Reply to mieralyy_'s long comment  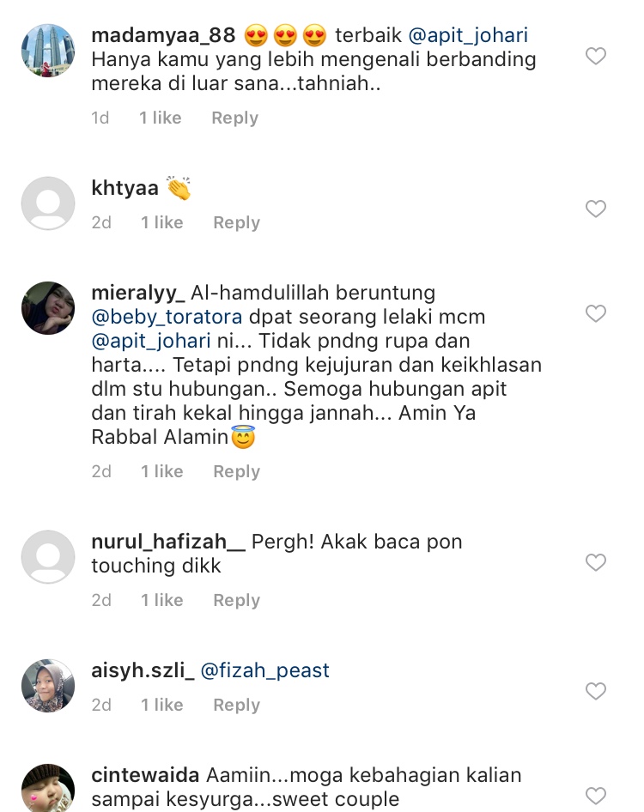[x=236, y=472]
